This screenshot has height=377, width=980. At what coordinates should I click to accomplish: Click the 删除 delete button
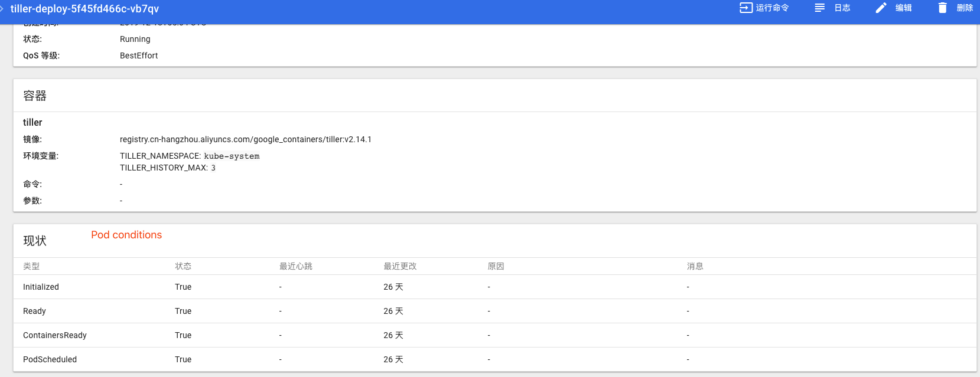(x=965, y=8)
